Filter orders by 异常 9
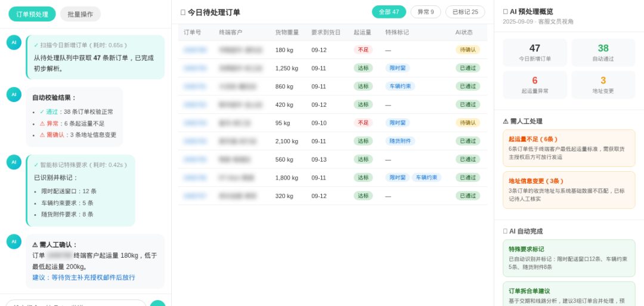Viewport: 644px width, 306px height. pos(426,12)
